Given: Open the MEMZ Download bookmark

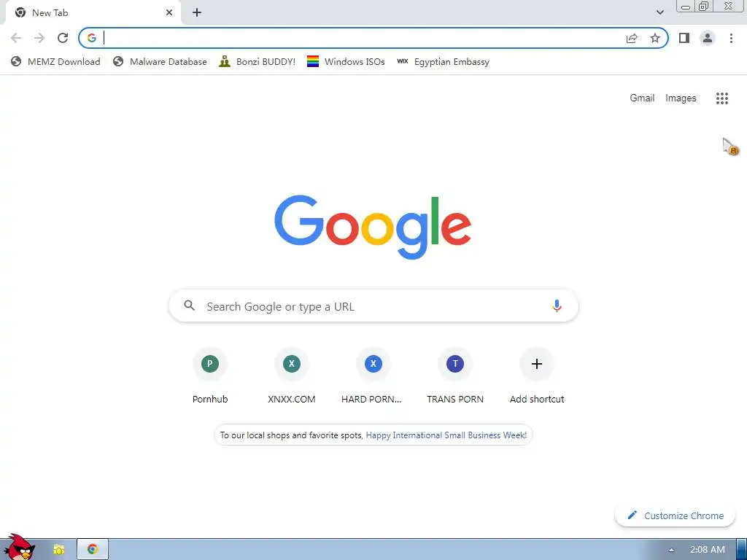Looking at the screenshot, I should 55,61.
